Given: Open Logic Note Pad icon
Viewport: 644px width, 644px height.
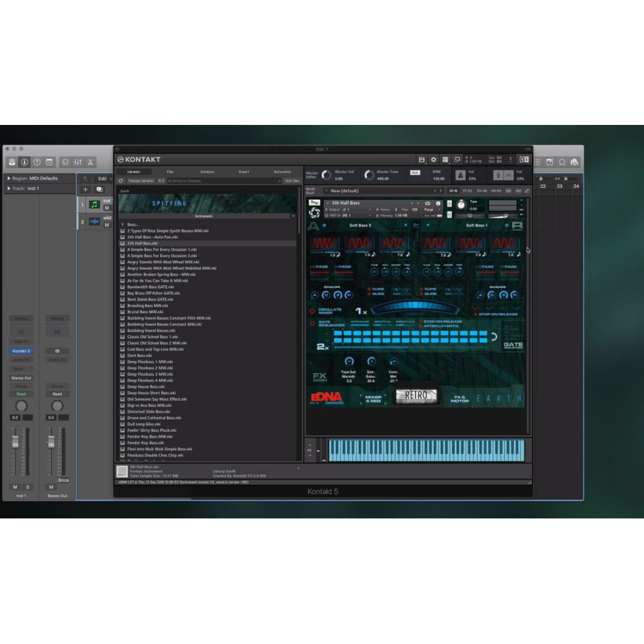Looking at the screenshot, I should click(549, 162).
